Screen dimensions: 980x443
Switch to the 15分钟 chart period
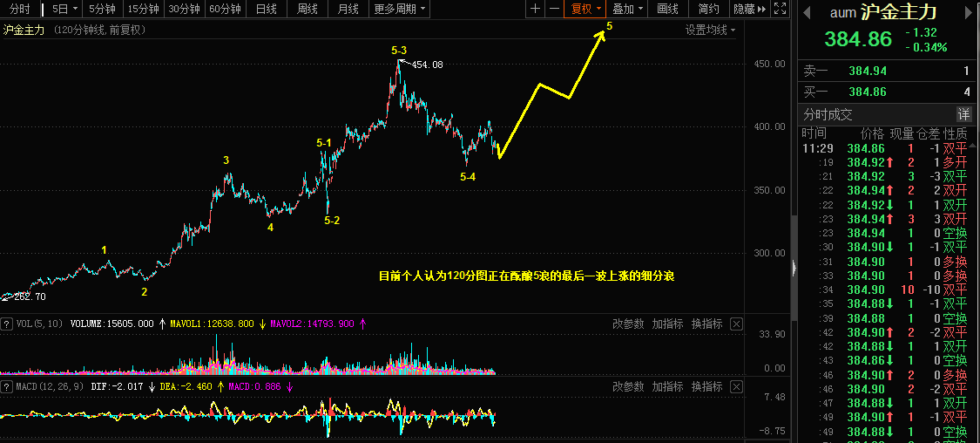tap(143, 9)
